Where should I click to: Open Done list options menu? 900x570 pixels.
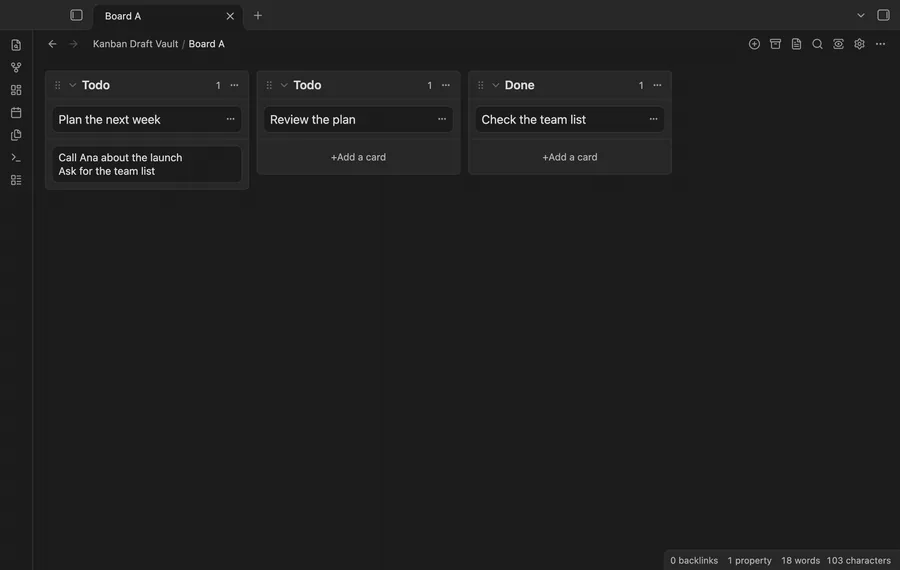657,85
